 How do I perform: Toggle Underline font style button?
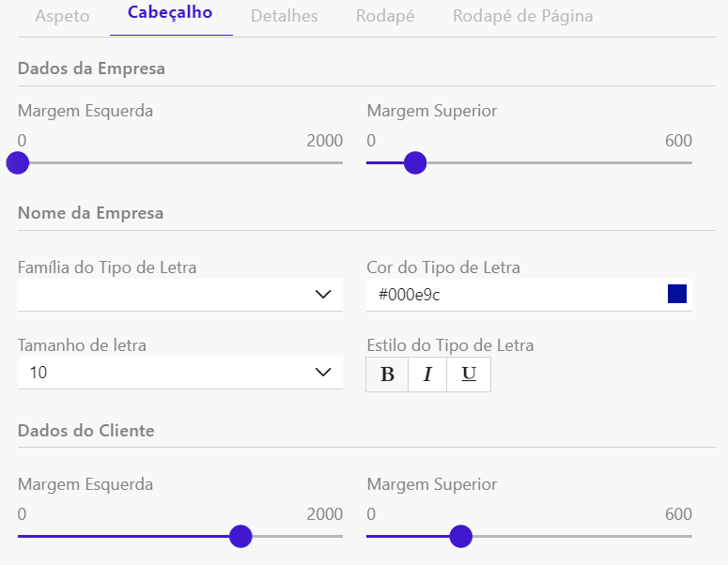[470, 374]
